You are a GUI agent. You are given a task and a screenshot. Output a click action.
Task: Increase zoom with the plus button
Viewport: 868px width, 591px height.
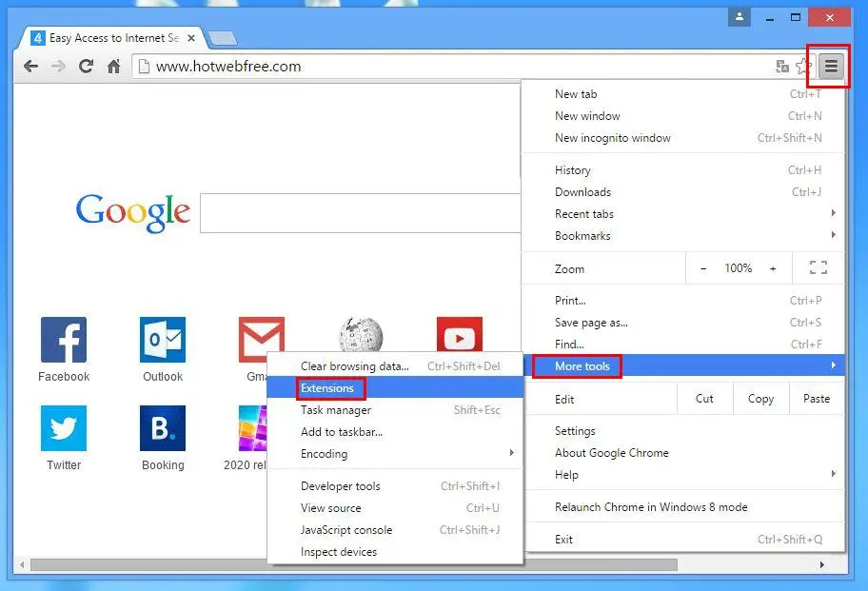pyautogui.click(x=773, y=268)
